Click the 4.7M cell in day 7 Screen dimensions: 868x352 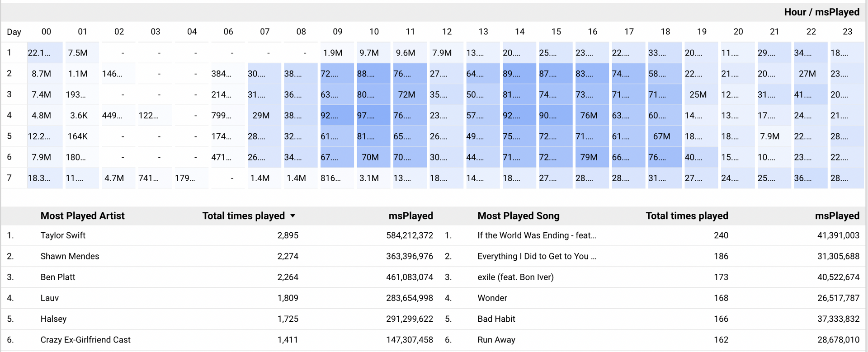coord(114,178)
